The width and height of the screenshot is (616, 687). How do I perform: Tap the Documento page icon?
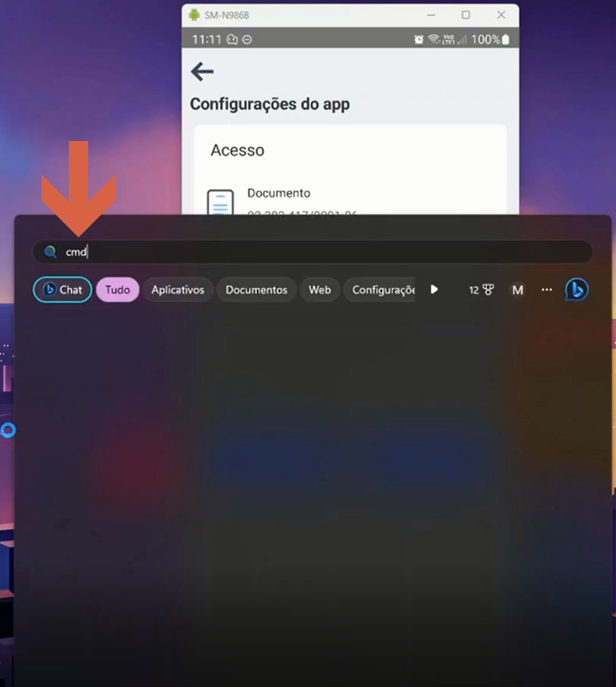[220, 202]
